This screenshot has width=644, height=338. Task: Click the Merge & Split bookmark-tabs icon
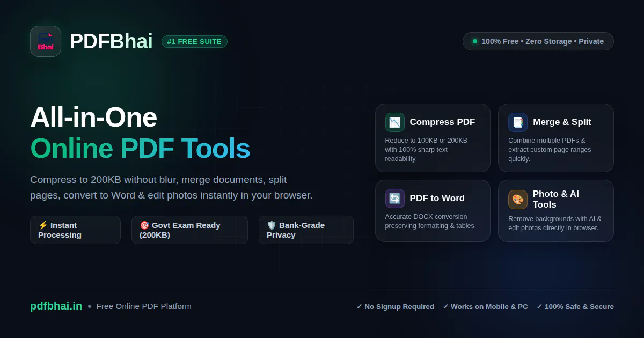[x=518, y=122]
